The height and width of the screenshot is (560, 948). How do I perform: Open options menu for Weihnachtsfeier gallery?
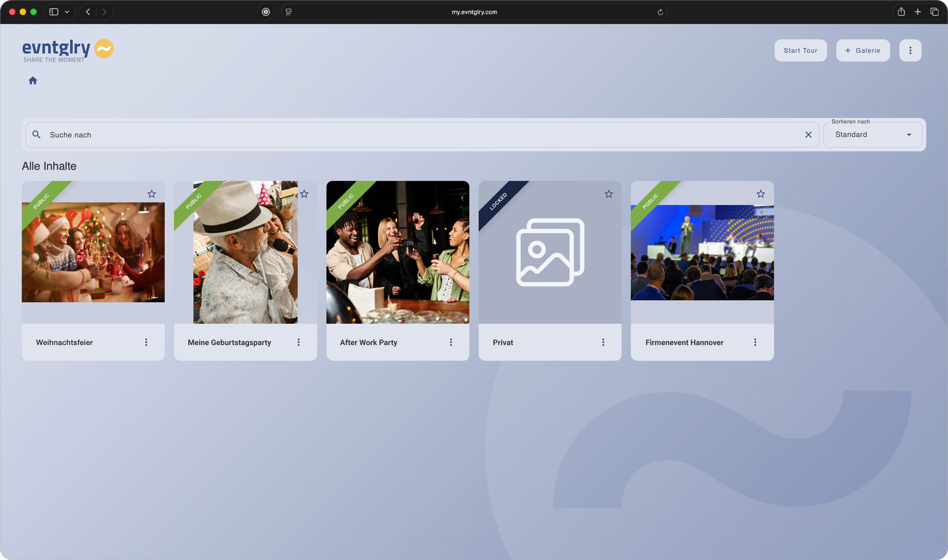click(146, 342)
